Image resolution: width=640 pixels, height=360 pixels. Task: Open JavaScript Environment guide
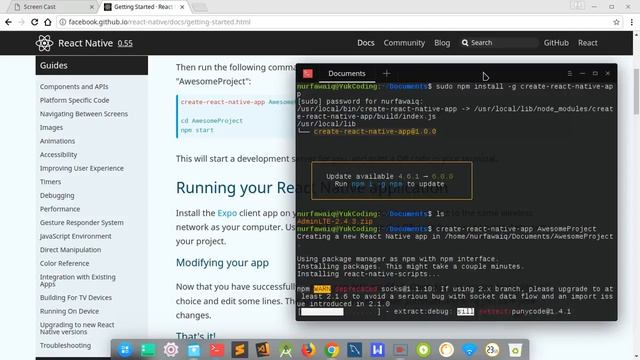(76, 236)
